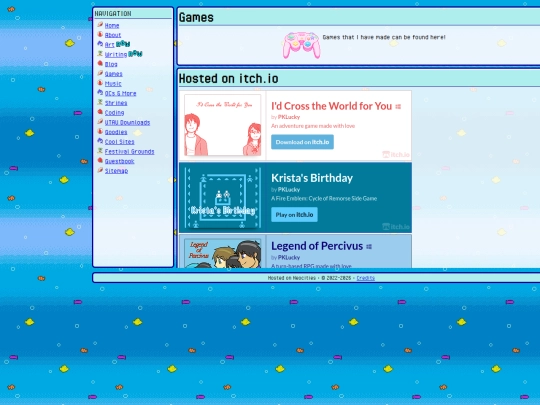The image size is (540, 405).
Task: Click the icon beside UTAU Downloads
Action: pos(100,122)
